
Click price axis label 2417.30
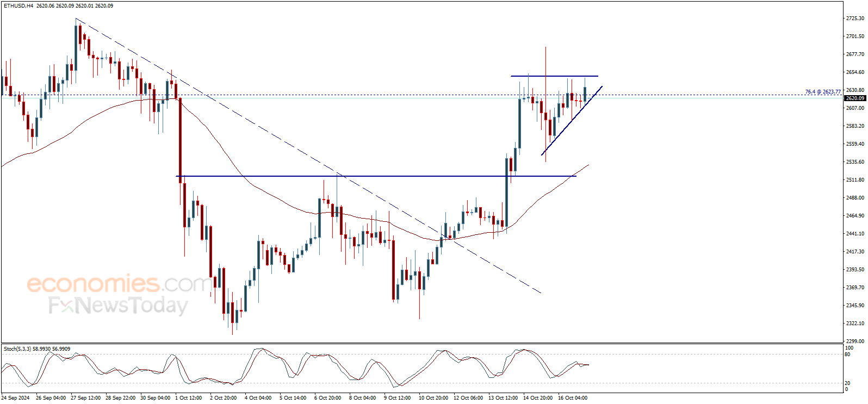pos(855,252)
